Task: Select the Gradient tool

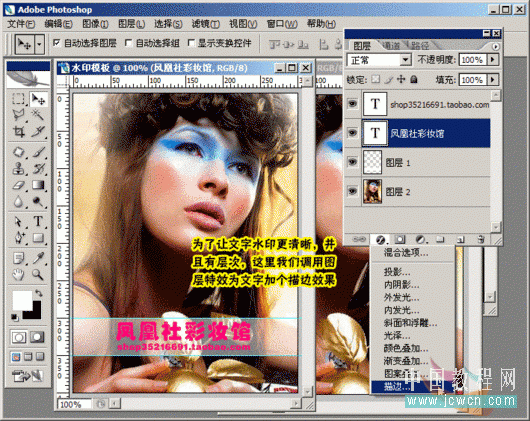Action: 38,185
